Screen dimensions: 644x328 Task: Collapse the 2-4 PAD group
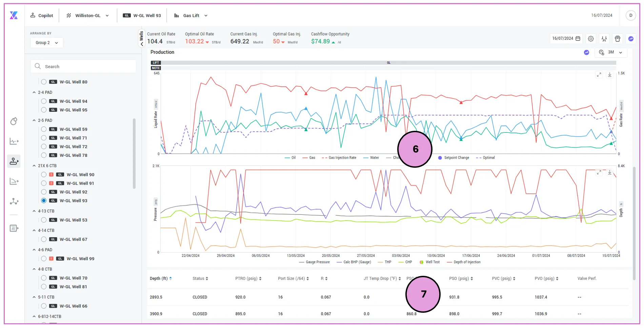tap(34, 92)
